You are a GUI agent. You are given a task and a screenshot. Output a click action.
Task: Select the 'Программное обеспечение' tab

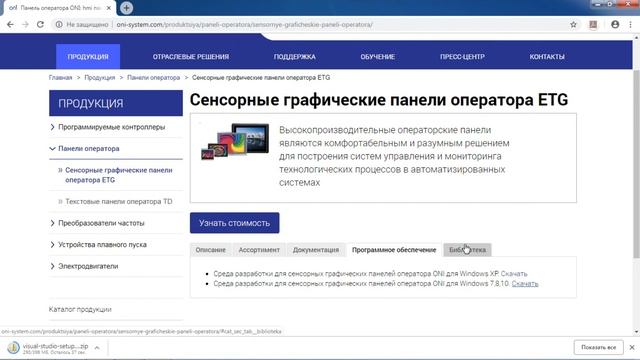394,250
